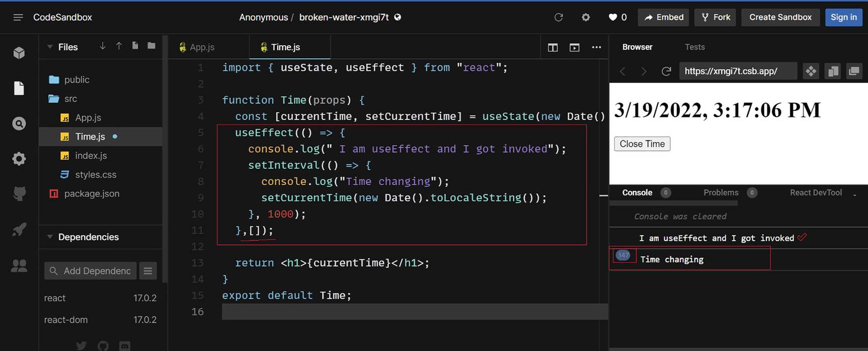Viewport: 868px width, 351px height.
Task: Open the hamburger menu beside CodeSandbox
Action: 18,18
